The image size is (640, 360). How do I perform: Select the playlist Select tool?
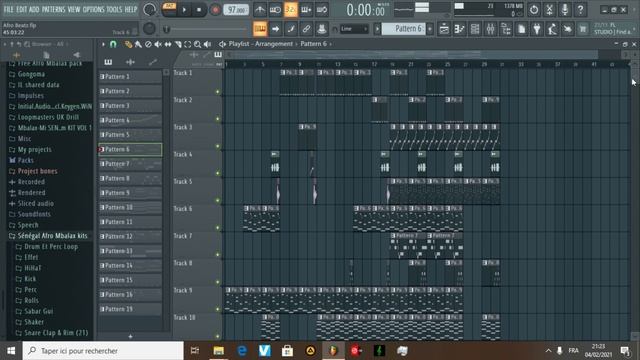[188, 44]
